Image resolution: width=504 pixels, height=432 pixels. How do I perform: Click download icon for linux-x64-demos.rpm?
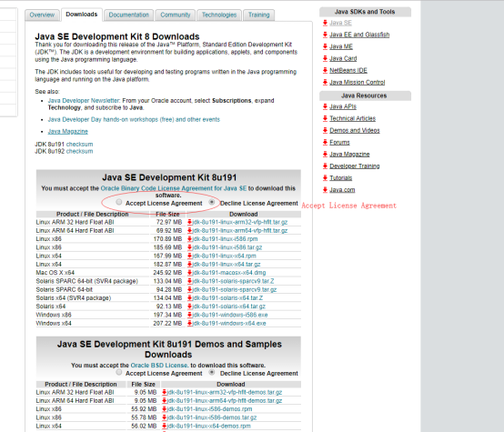(165, 426)
